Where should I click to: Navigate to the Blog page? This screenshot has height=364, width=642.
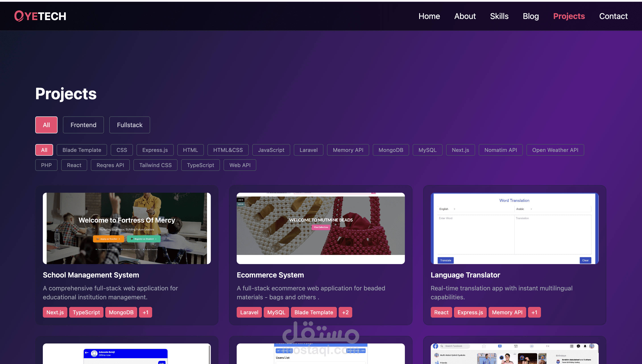click(530, 16)
